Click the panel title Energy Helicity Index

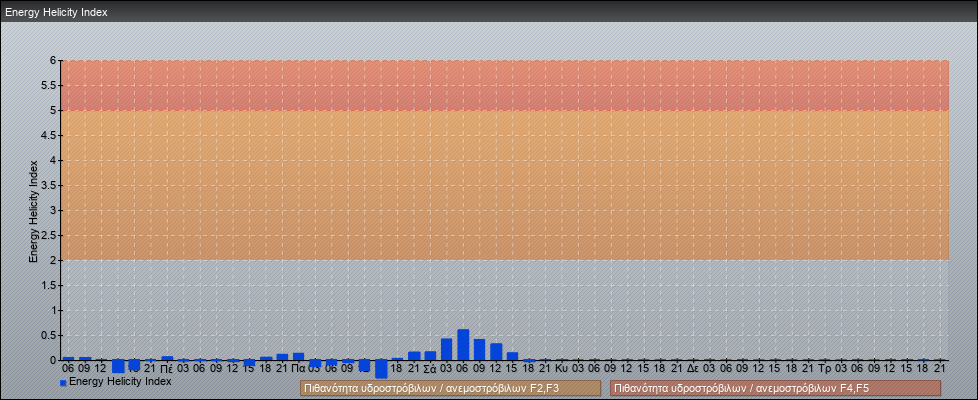[56, 12]
